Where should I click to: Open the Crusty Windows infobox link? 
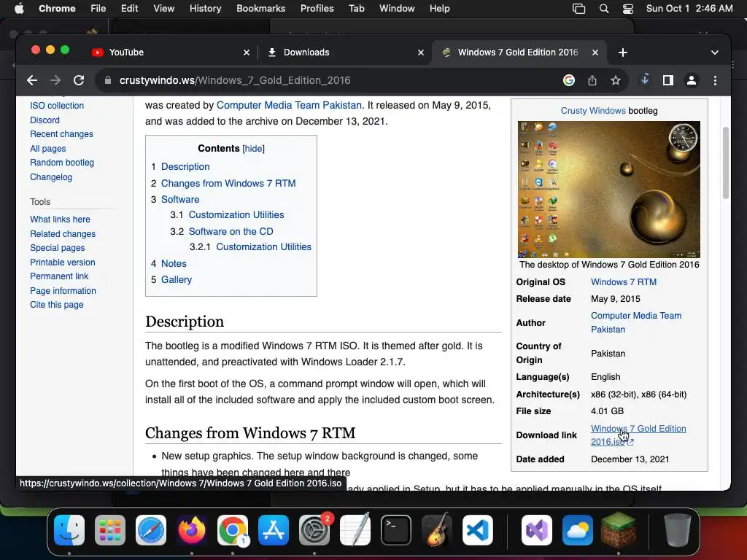tap(592, 111)
